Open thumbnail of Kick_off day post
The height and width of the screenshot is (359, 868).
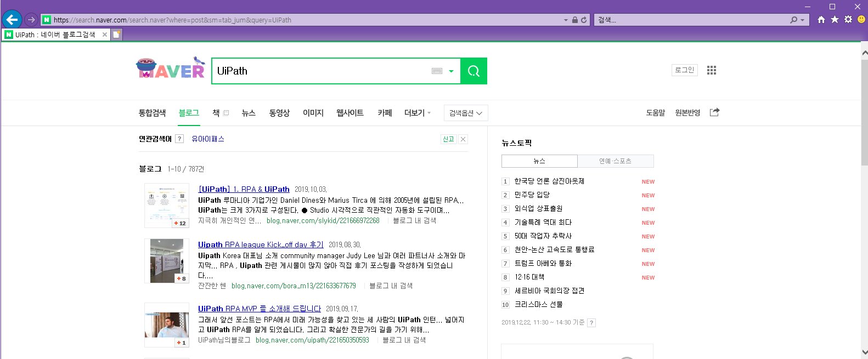pos(167,261)
